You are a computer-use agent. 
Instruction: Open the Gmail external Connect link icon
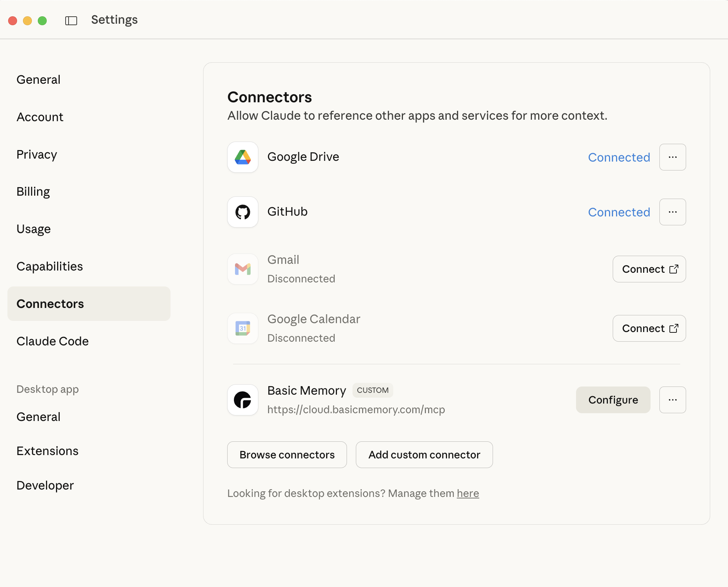pyautogui.click(x=674, y=269)
